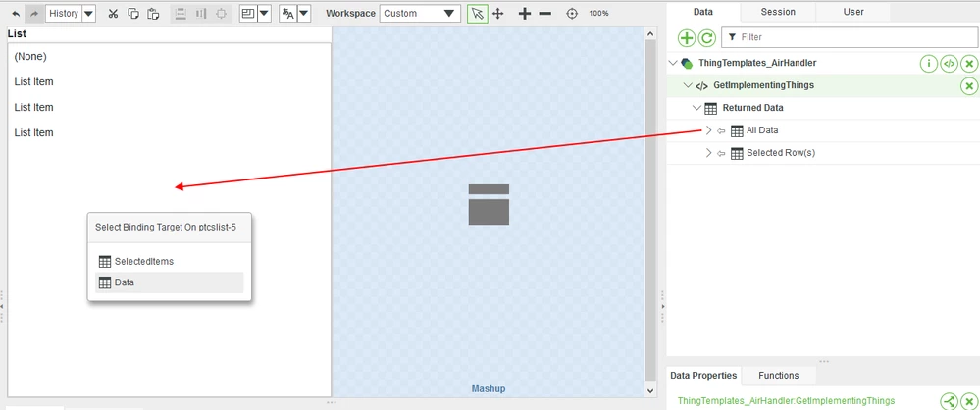The height and width of the screenshot is (410, 980).
Task: Switch to the Data tab
Action: click(x=703, y=12)
